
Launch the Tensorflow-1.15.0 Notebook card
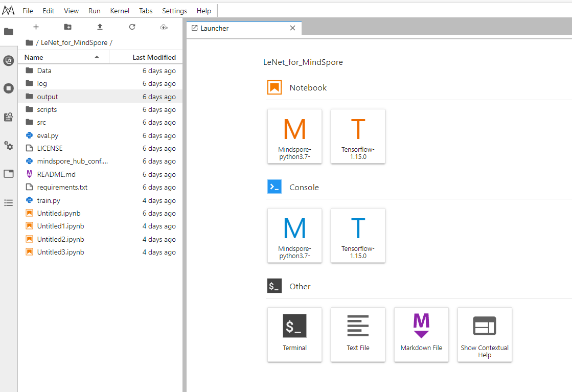(358, 136)
